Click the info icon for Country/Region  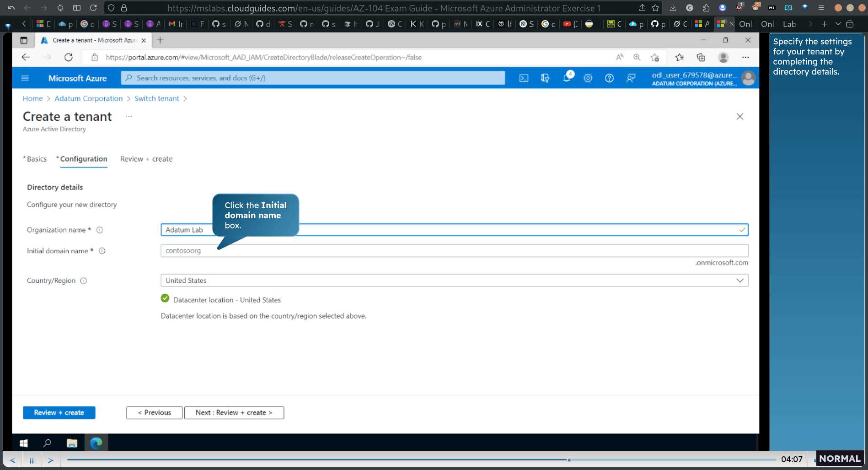pos(84,281)
